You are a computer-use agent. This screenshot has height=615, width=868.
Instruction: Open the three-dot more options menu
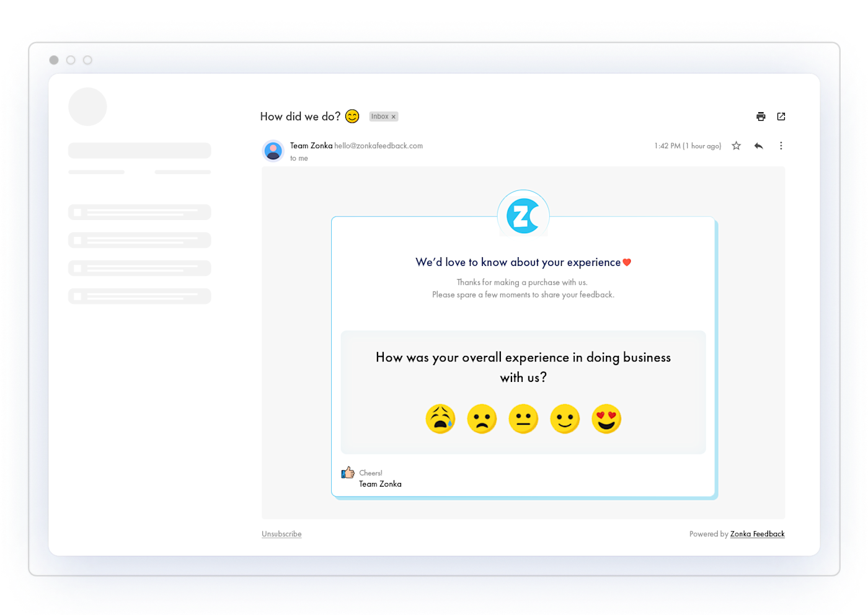[x=781, y=146]
